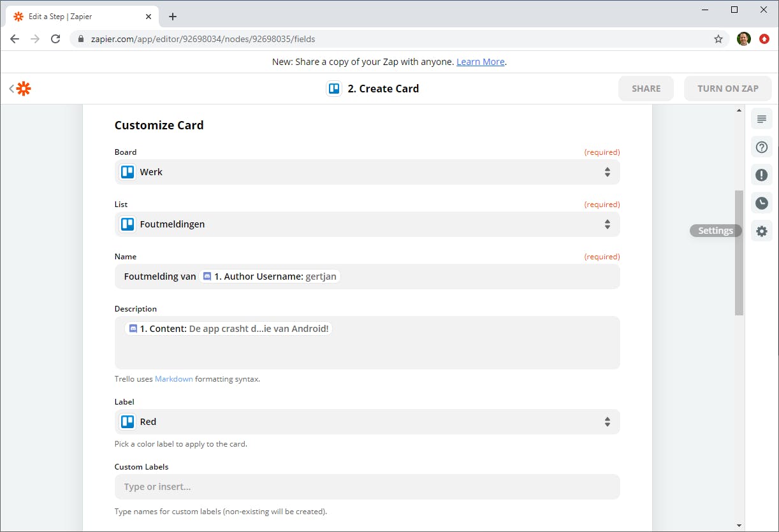Open the Chrome profile avatar
The height and width of the screenshot is (532, 779).
(x=743, y=39)
